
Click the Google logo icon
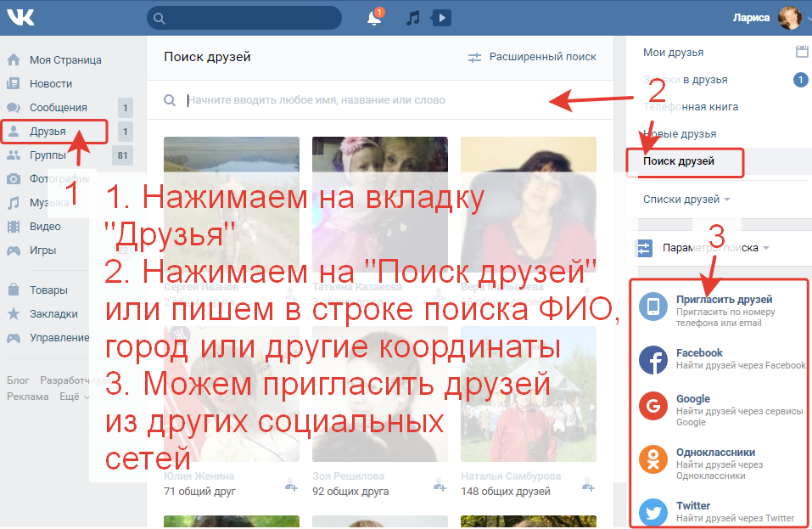pyautogui.click(x=653, y=406)
